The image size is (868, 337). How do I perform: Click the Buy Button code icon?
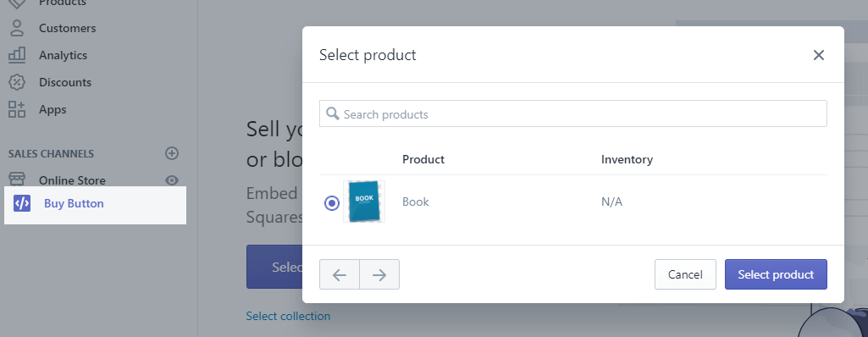pyautogui.click(x=22, y=203)
